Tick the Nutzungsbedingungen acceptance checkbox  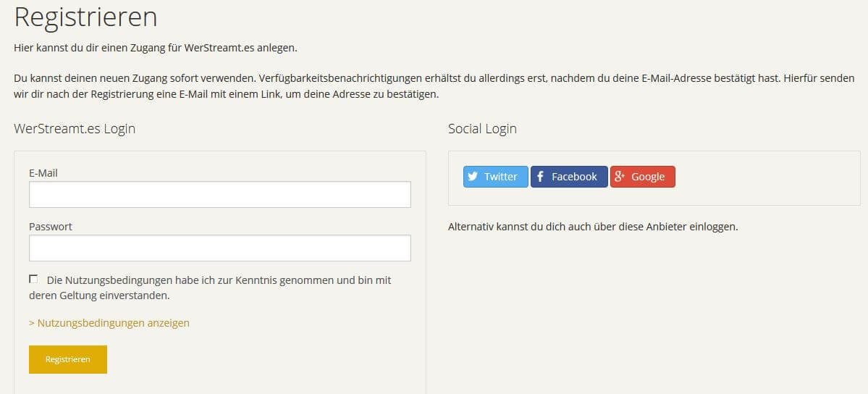pyautogui.click(x=34, y=279)
